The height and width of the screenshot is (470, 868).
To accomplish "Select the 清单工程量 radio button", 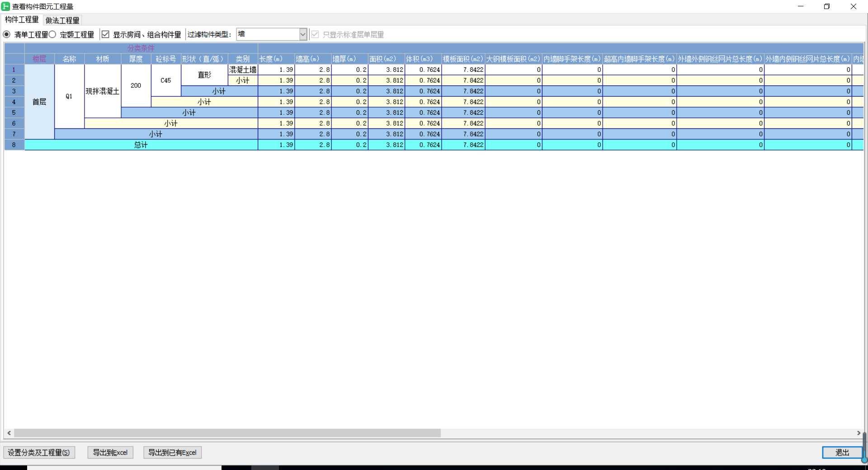I will [7, 34].
